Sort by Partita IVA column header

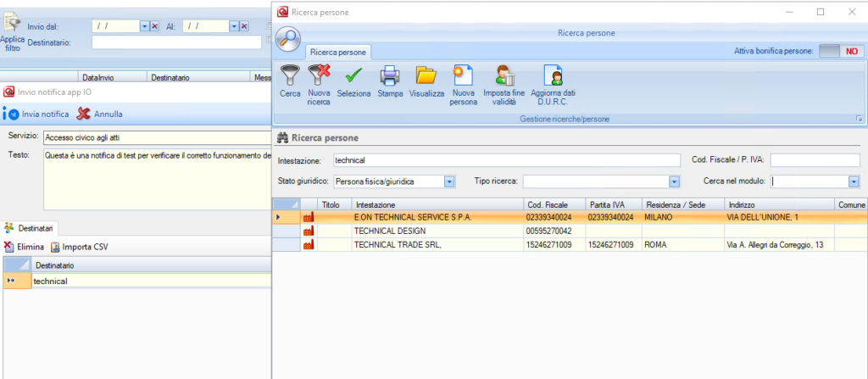[x=614, y=204]
